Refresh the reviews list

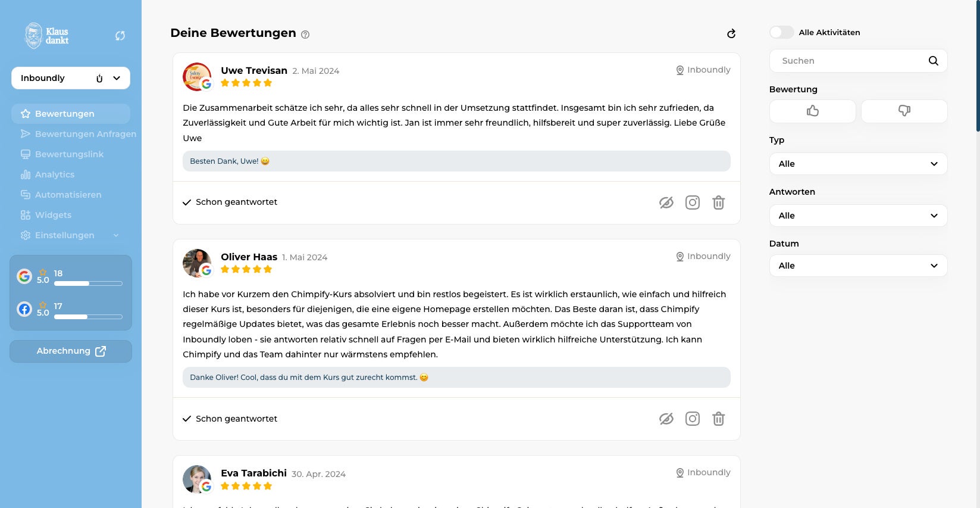731,33
